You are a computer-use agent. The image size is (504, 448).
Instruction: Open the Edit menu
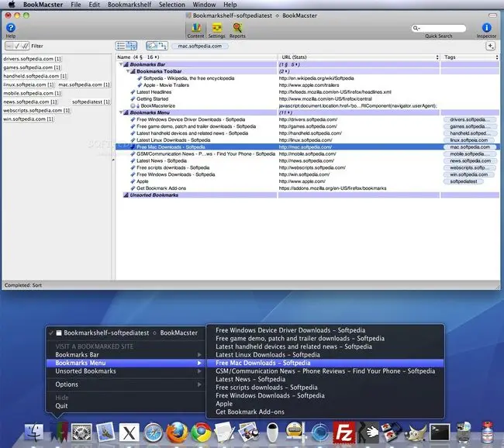94,5
